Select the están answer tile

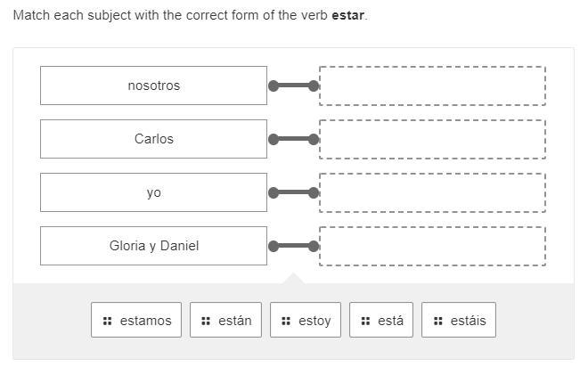point(225,321)
